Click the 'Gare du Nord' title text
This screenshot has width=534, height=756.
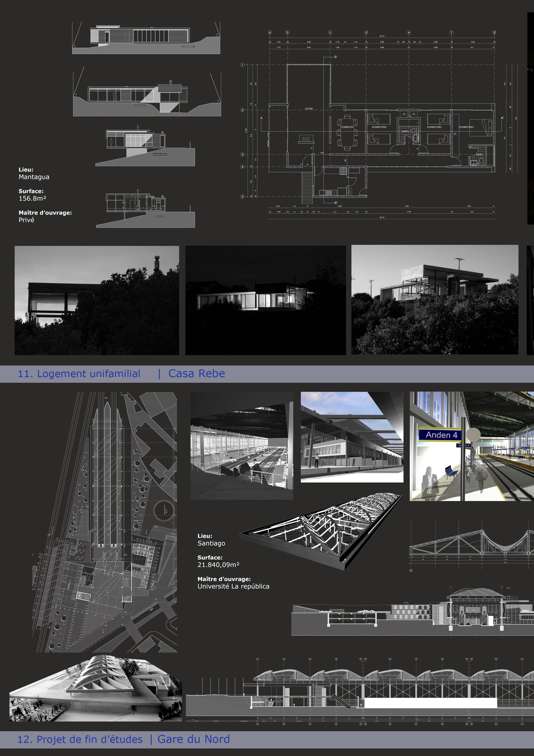[x=193, y=739]
